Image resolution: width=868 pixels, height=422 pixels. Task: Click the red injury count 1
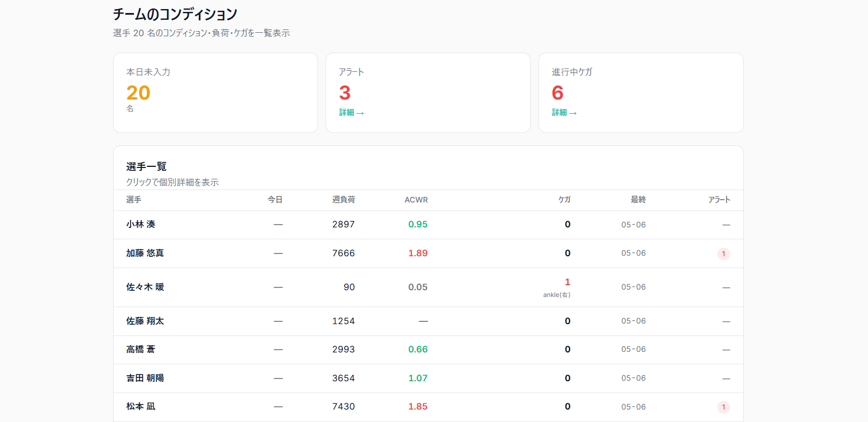tap(567, 282)
